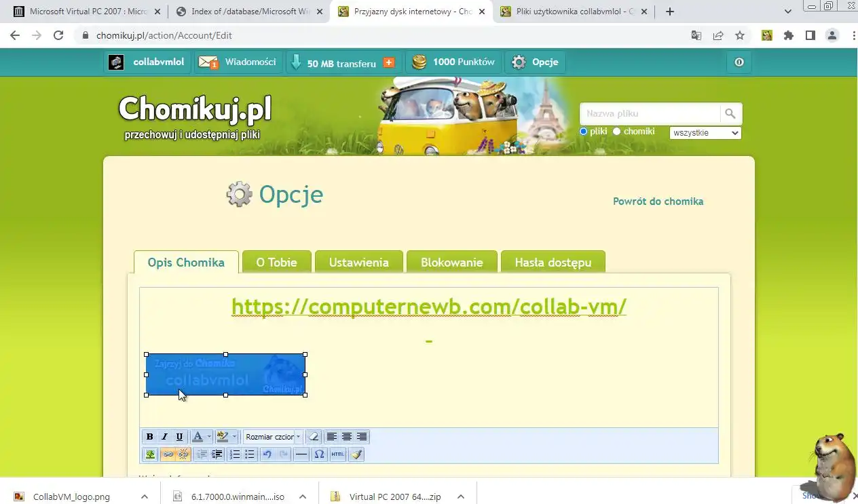Expand options for 6.1.7000.0.winmain iso download

[x=303, y=497]
